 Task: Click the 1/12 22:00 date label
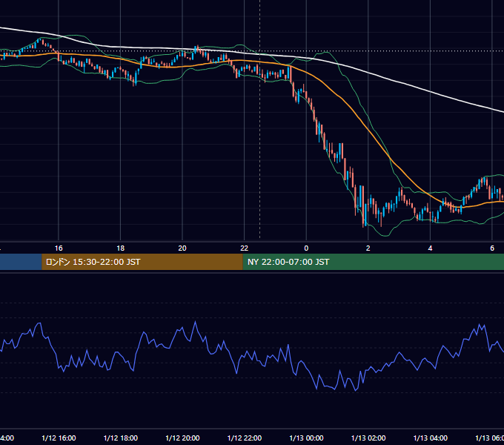point(245,438)
